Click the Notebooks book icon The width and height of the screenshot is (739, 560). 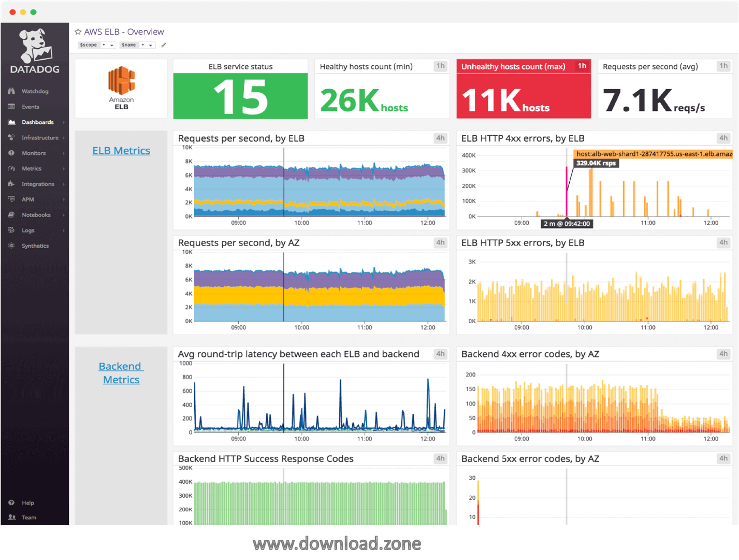(11, 214)
